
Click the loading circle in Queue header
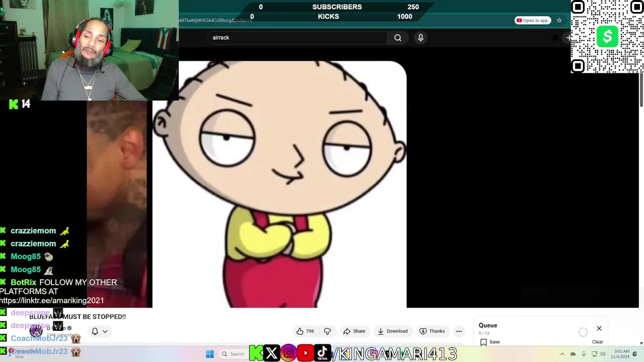(583, 332)
